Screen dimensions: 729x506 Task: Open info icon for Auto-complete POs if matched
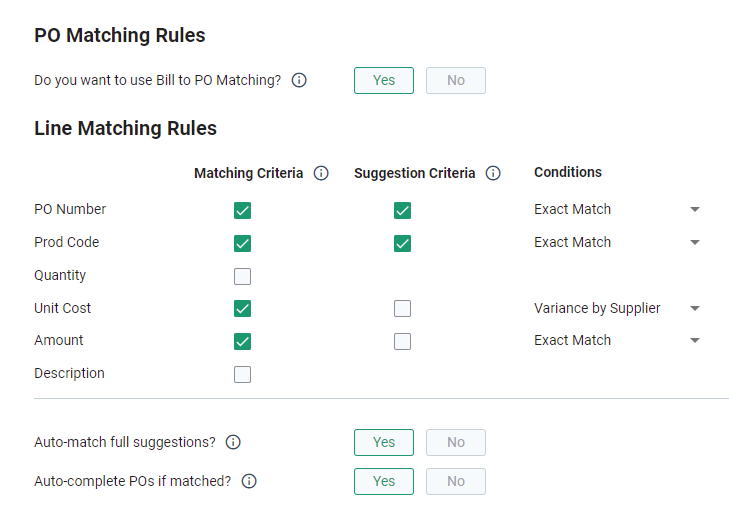coord(249,481)
